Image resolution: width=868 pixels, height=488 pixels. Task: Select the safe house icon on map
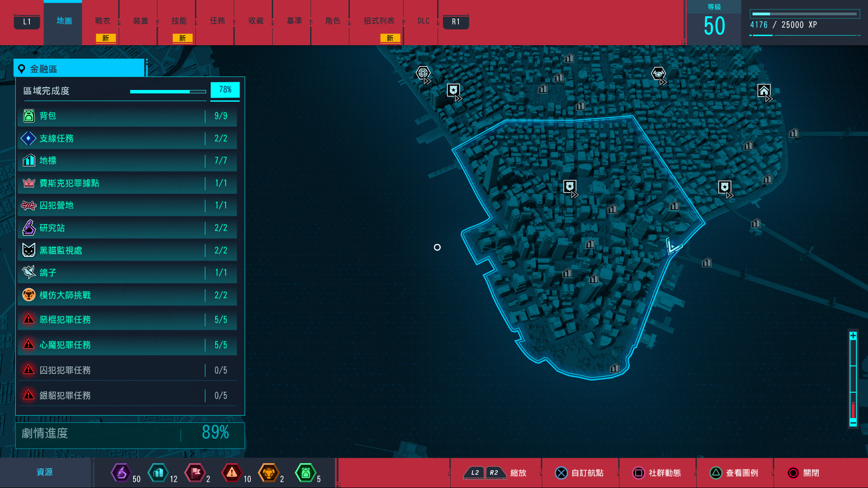click(x=764, y=91)
